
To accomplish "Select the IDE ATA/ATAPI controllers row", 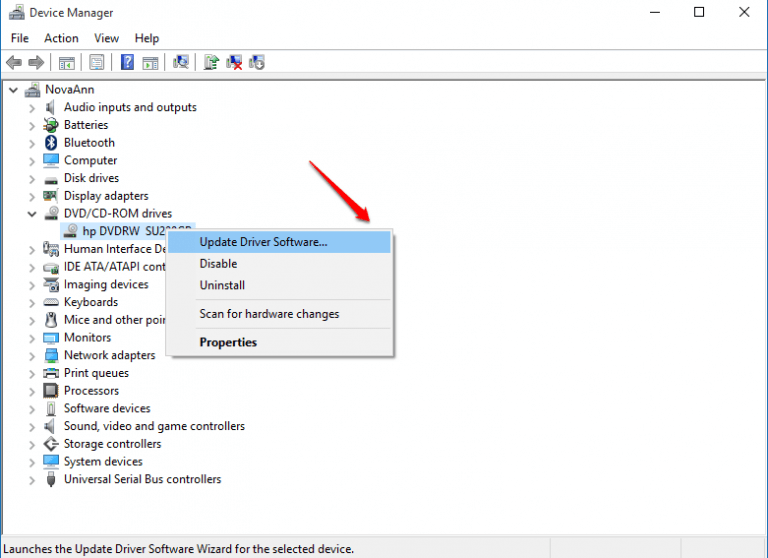I will coord(114,267).
